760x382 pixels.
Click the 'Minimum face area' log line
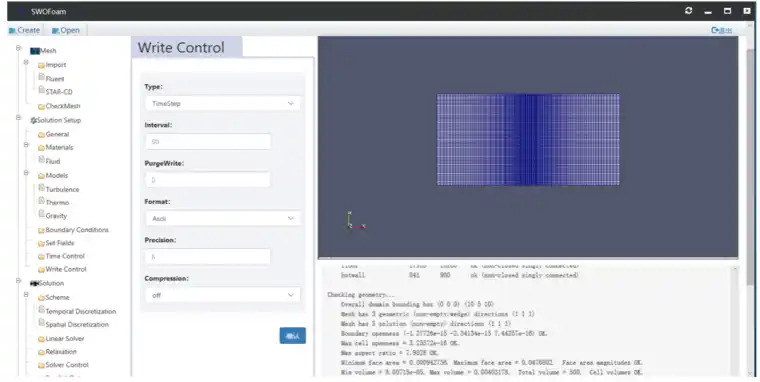[x=491, y=363]
